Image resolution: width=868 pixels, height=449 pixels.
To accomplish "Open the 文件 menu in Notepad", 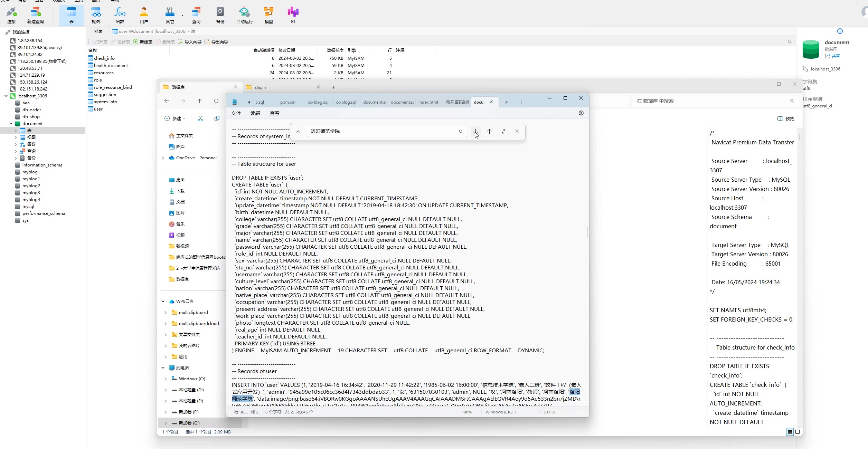I will click(x=236, y=113).
